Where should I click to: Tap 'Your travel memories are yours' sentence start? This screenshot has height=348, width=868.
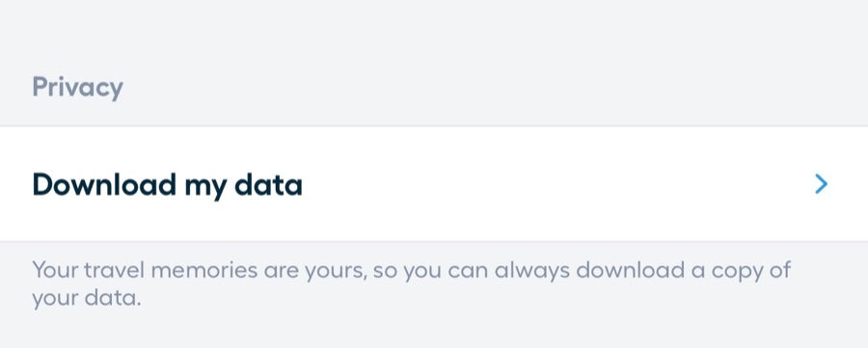(x=199, y=271)
